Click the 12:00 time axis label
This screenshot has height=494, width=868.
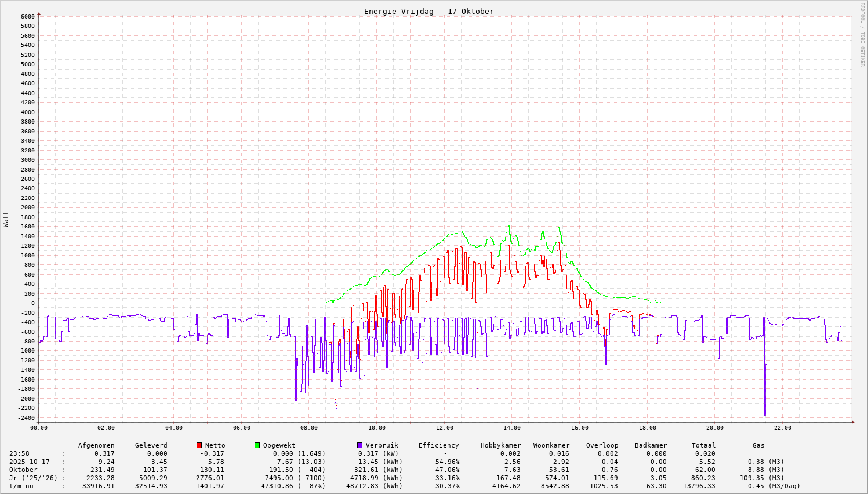pyautogui.click(x=444, y=428)
